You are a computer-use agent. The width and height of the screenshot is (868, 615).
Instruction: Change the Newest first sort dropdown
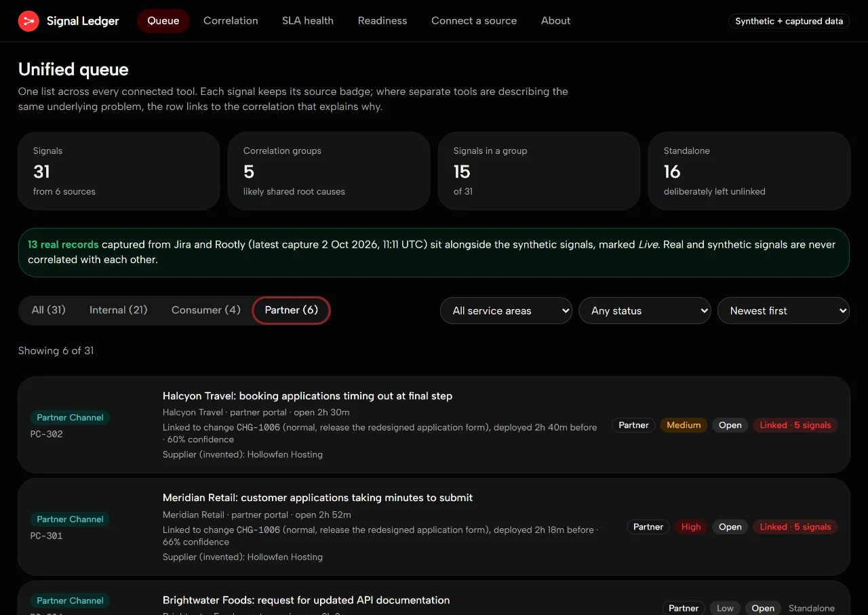783,311
